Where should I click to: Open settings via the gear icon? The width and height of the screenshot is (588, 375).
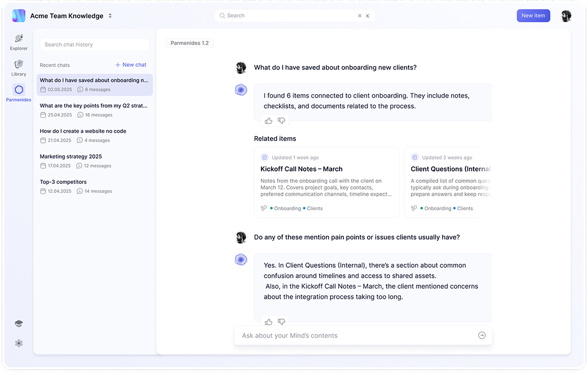(x=19, y=343)
